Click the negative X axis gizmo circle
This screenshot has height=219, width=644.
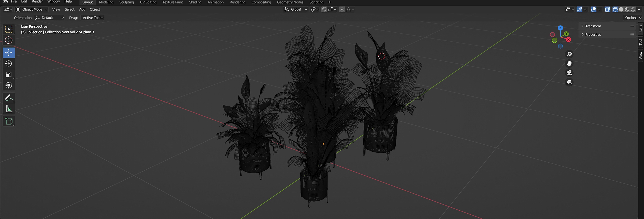pos(552,35)
